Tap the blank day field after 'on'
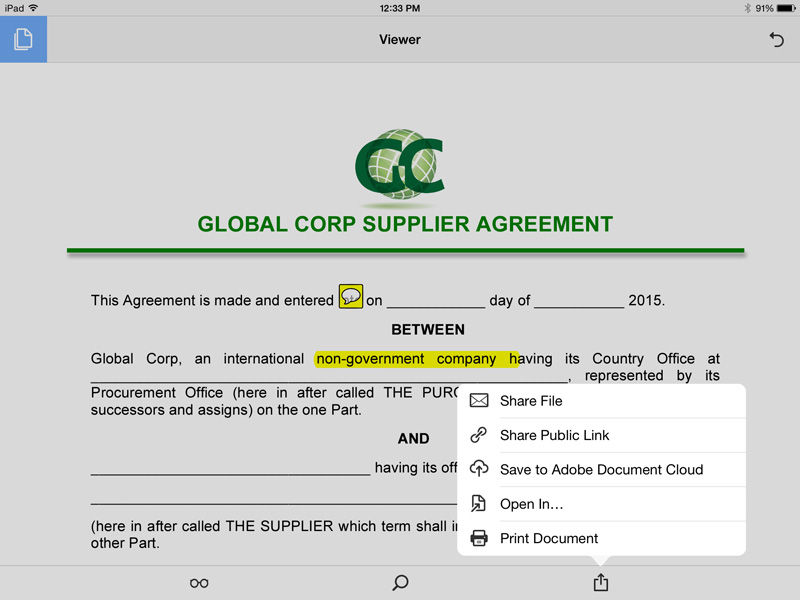Screen dimensions: 800x600 tap(436, 301)
